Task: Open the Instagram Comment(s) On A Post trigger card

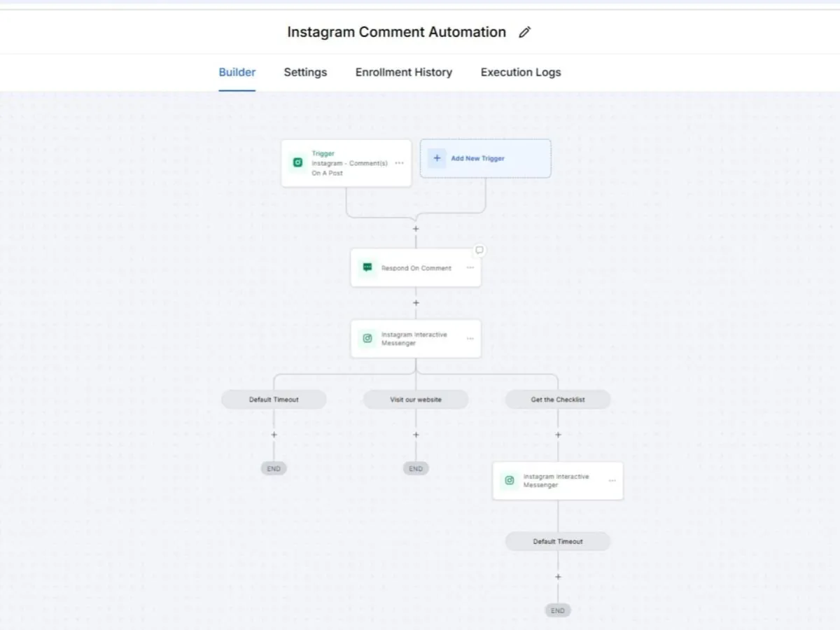Action: pyautogui.click(x=346, y=163)
